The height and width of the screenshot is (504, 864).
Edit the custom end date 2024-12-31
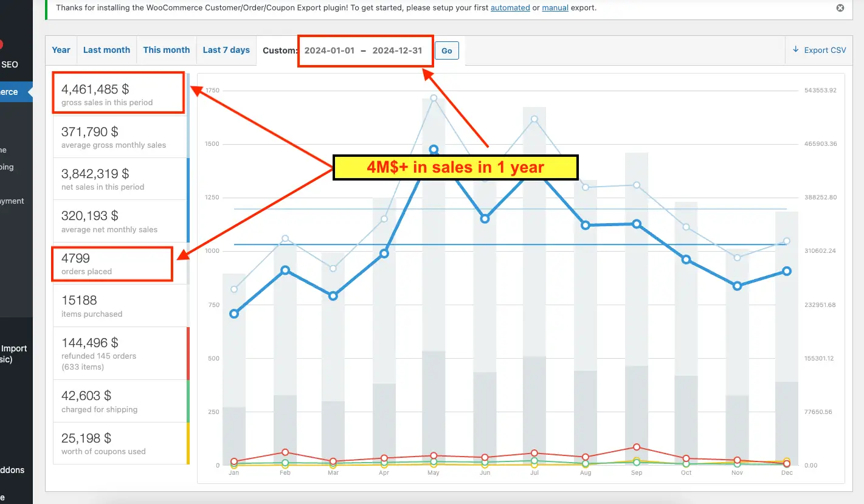pos(398,50)
